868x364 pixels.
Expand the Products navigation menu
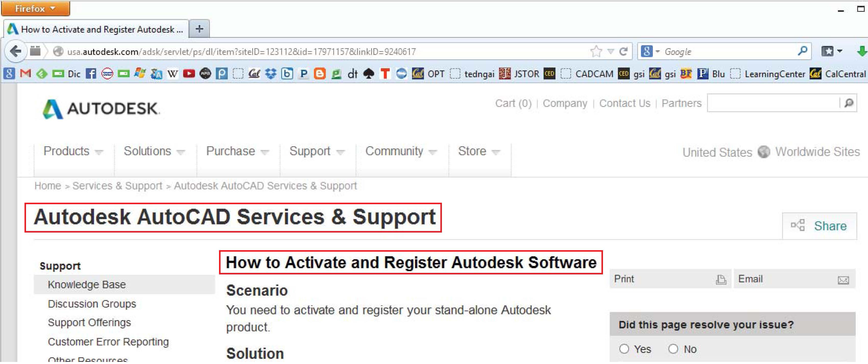point(73,151)
